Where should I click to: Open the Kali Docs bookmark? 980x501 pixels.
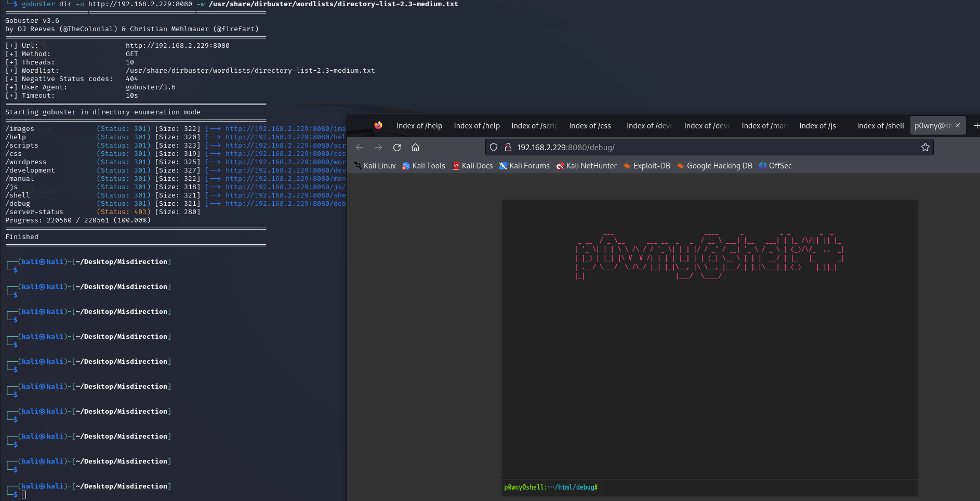pyautogui.click(x=472, y=166)
